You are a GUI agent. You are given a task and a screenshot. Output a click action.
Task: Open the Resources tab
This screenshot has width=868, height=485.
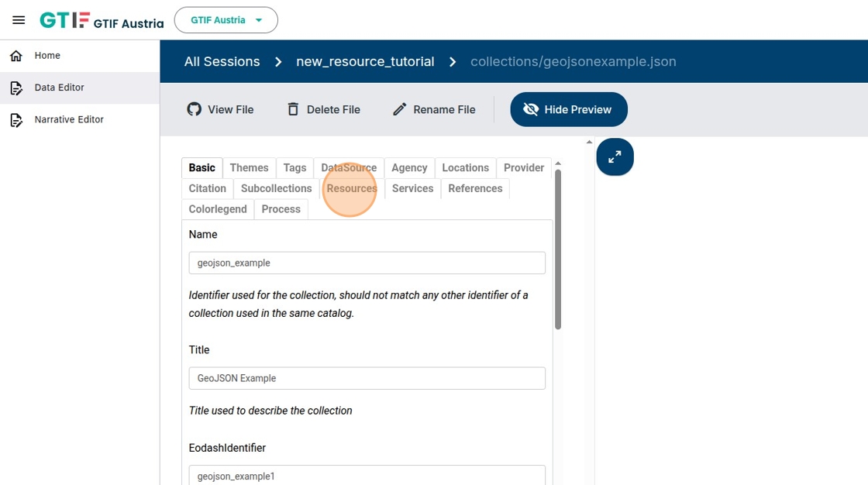[x=352, y=188]
